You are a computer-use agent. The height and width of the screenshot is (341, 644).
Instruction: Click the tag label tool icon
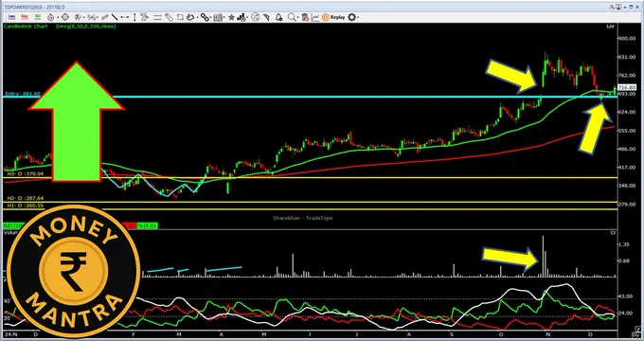(170, 17)
